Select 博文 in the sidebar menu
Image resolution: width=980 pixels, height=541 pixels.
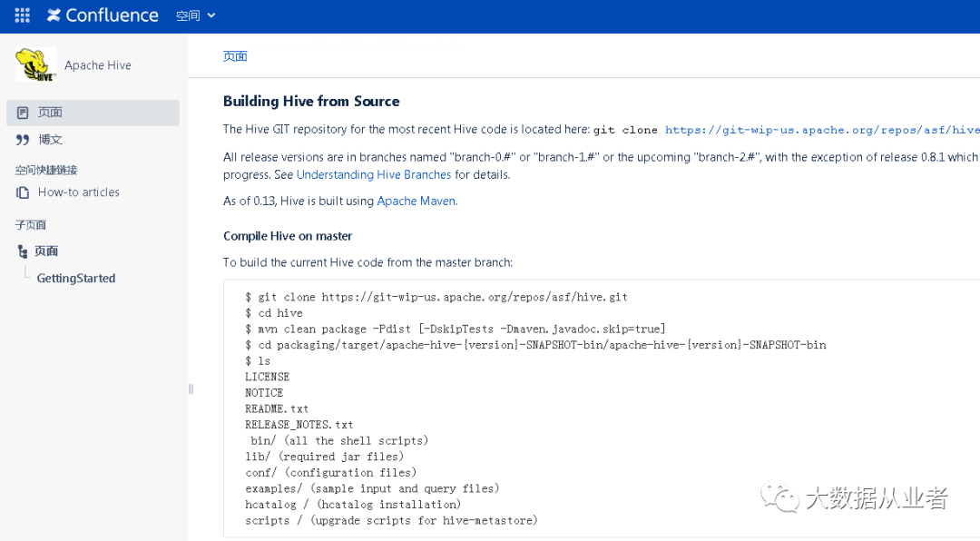pos(50,140)
